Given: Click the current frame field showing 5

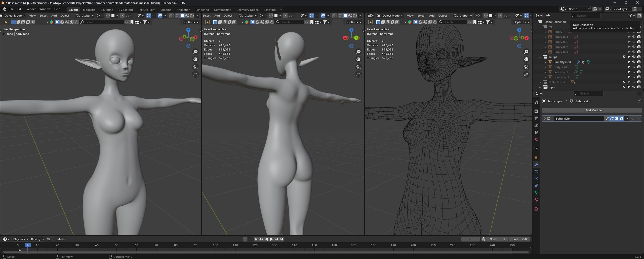Looking at the screenshot, I should tap(470, 239).
